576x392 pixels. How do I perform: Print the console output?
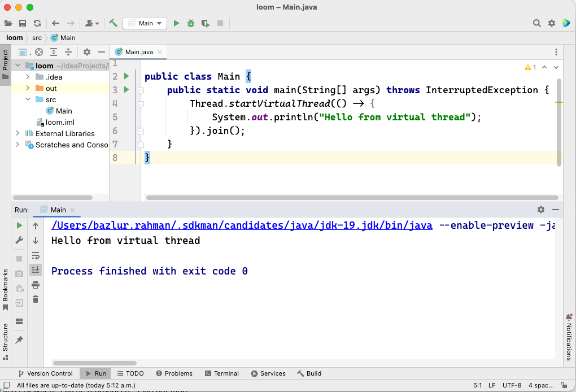pyautogui.click(x=36, y=285)
